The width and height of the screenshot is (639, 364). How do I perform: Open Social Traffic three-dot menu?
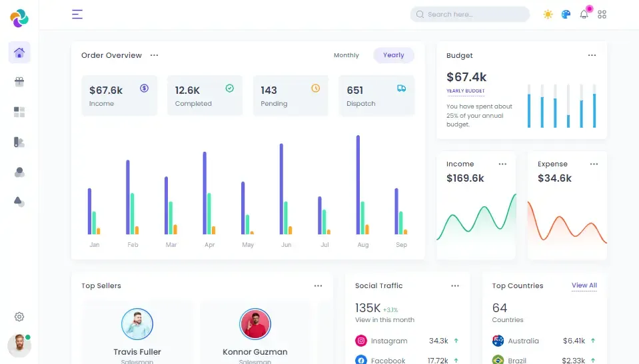coord(455,286)
